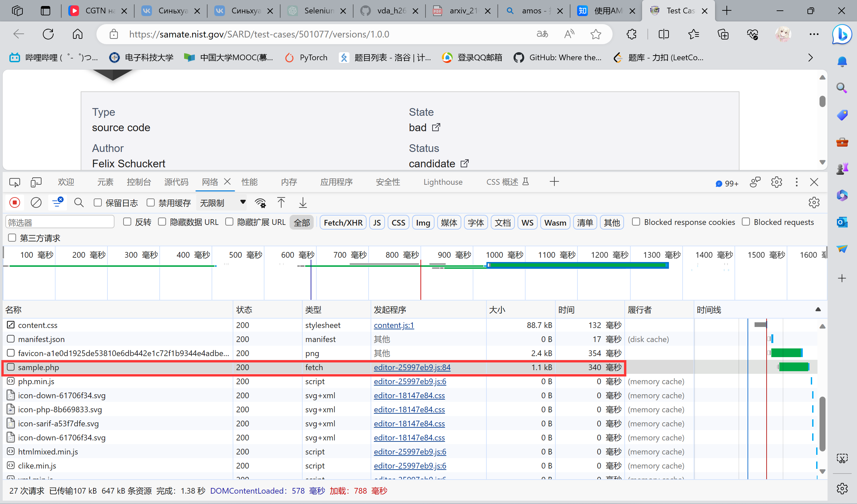Enable the 保留日志 checkbox
Viewport: 857px width, 504px height.
pyautogui.click(x=98, y=203)
